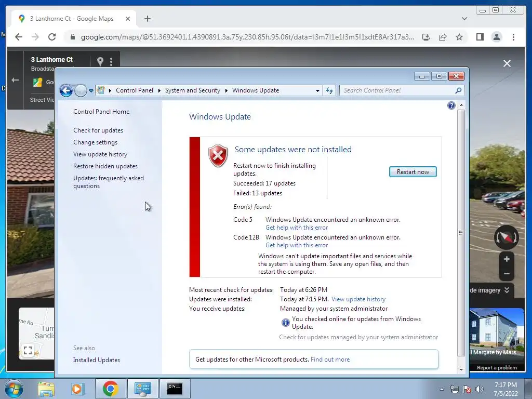532x399 pixels.
Task: Open the Windows Start button
Action: click(14, 389)
